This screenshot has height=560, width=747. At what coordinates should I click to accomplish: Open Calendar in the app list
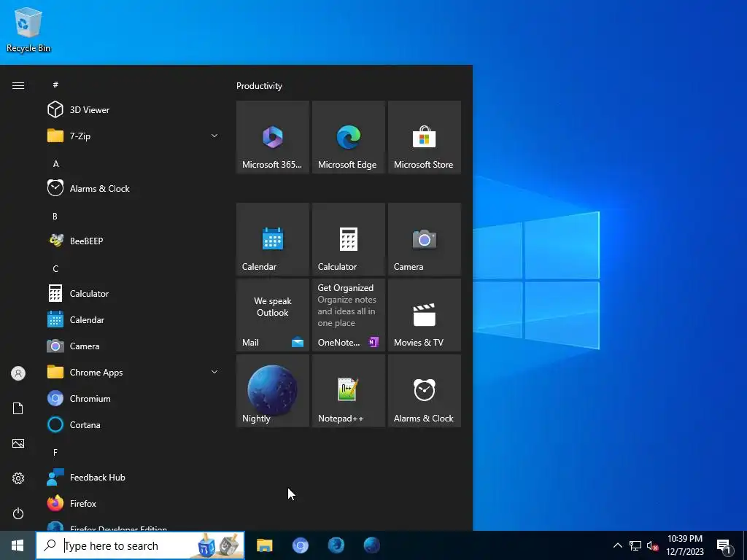coord(133,320)
